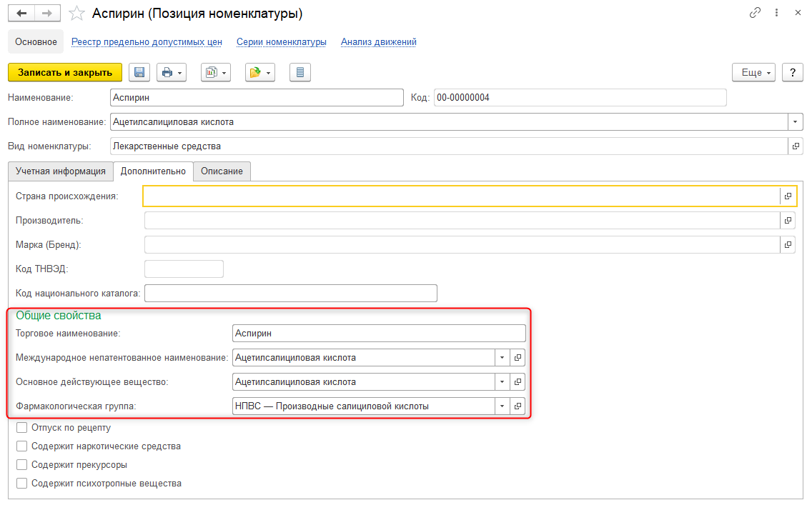This screenshot has width=812, height=505.
Task: Click in the Код field
Action: click(580, 98)
